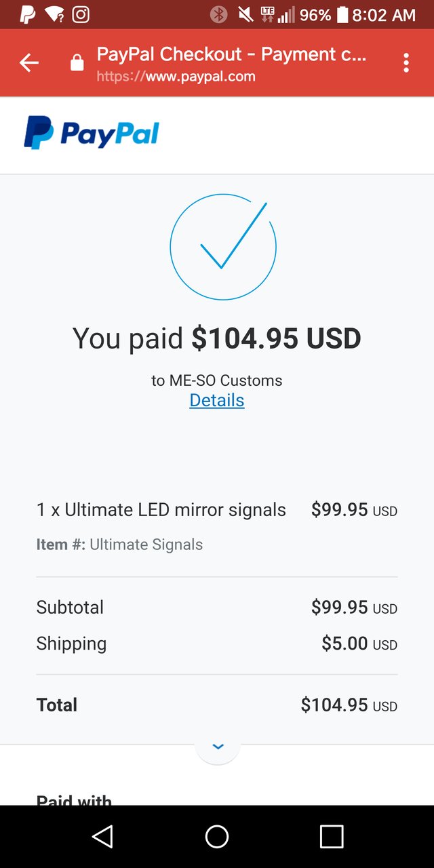The height and width of the screenshot is (868, 434).
Task: Open the three-dot overflow menu
Action: pos(406,63)
